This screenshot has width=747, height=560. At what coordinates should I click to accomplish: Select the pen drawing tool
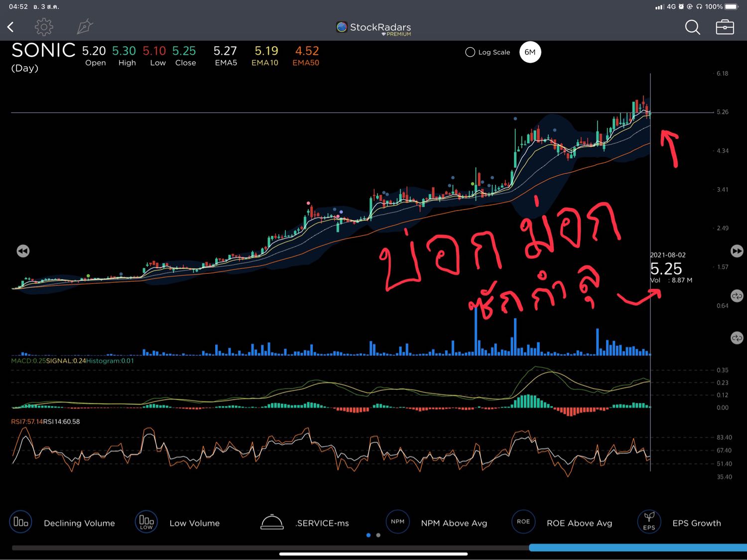tap(85, 27)
